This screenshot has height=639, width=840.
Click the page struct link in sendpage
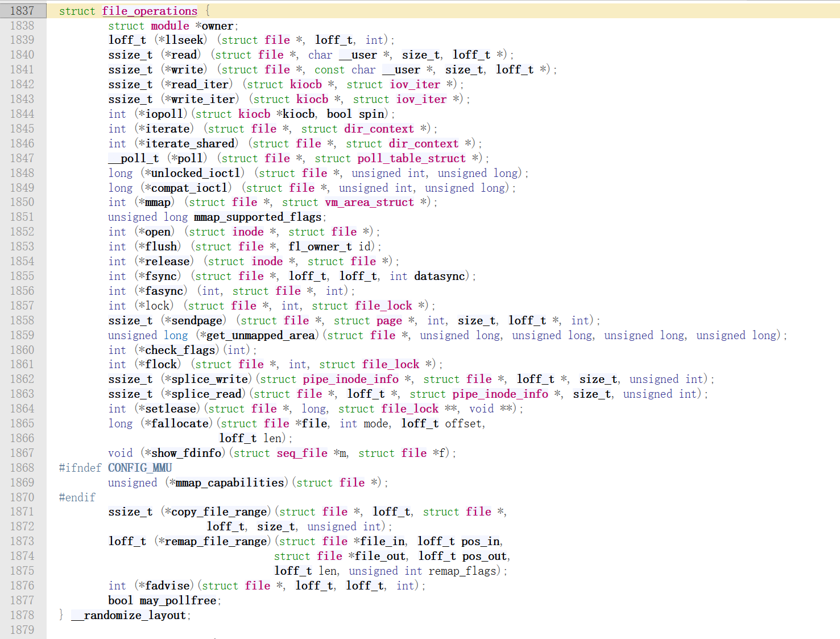pyautogui.click(x=389, y=320)
